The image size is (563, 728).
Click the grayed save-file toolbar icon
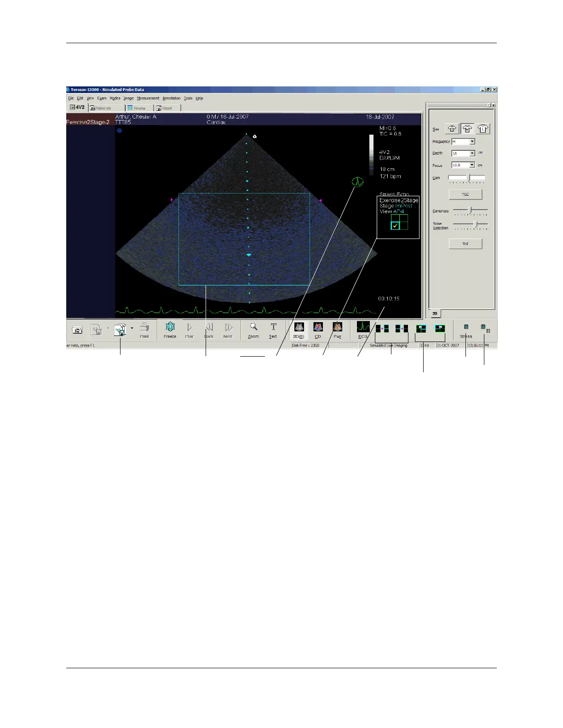[x=96, y=330]
